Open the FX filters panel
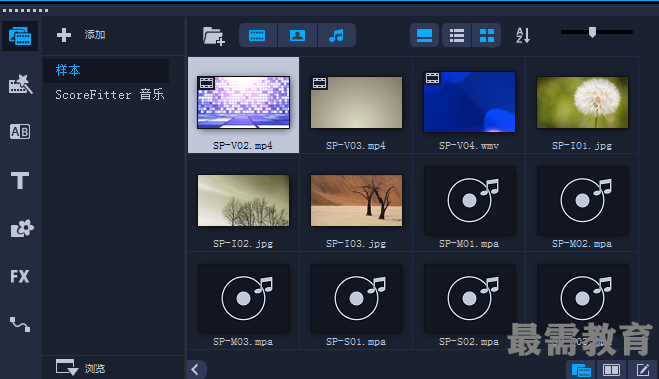 click(20, 276)
